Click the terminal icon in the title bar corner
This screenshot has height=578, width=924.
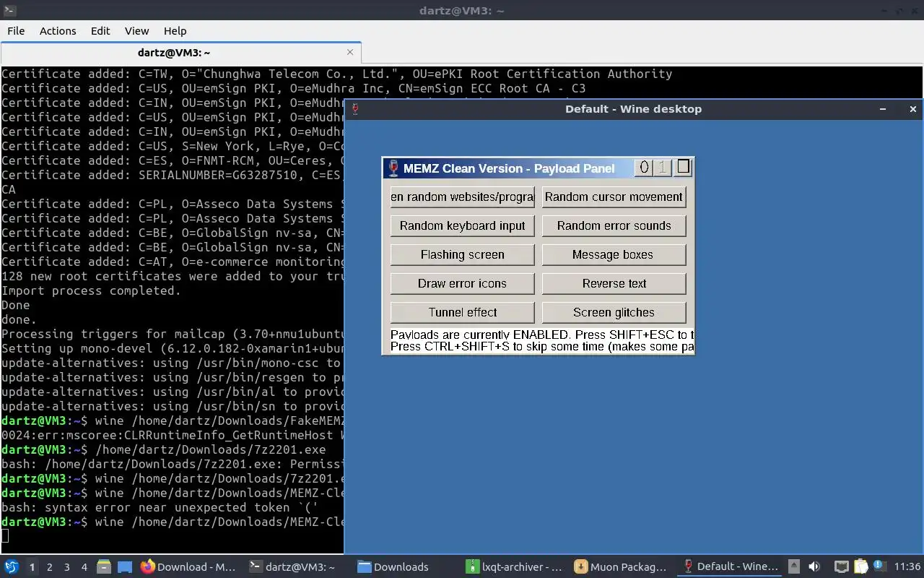tap(10, 10)
